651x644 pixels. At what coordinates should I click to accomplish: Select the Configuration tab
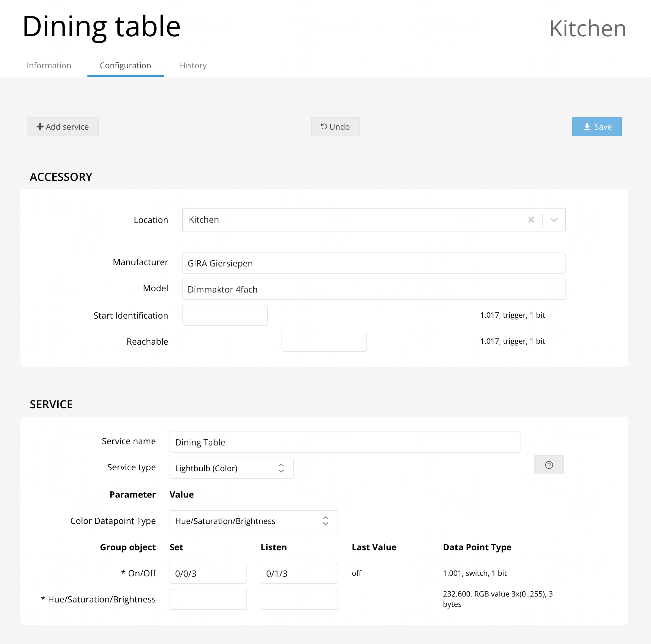click(x=125, y=65)
